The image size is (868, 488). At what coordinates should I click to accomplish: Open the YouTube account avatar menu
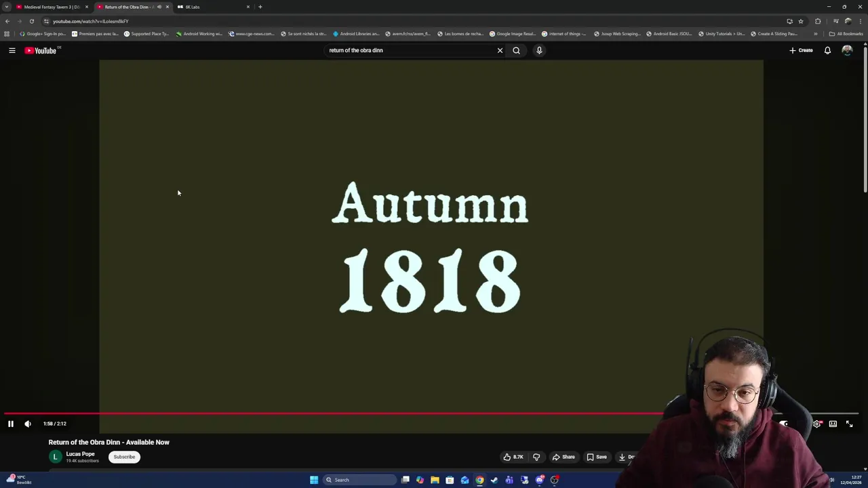click(x=847, y=50)
